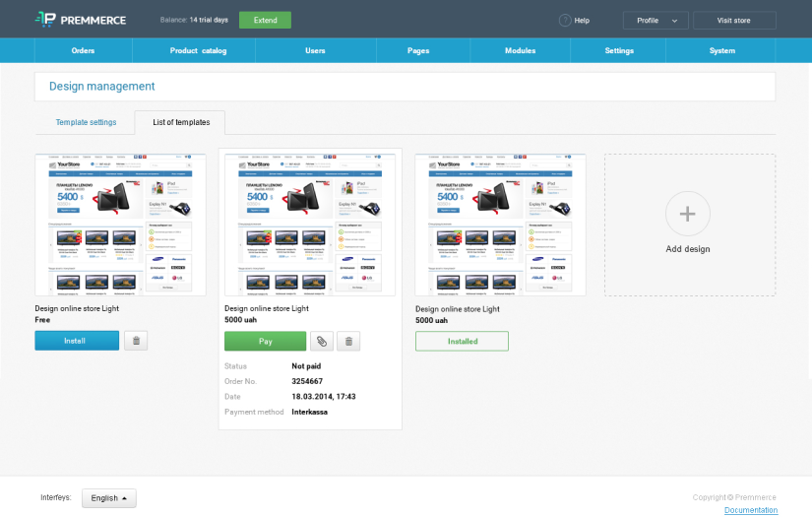This screenshot has width=812, height=517.
Task: Open the Modules menu
Action: (x=520, y=50)
